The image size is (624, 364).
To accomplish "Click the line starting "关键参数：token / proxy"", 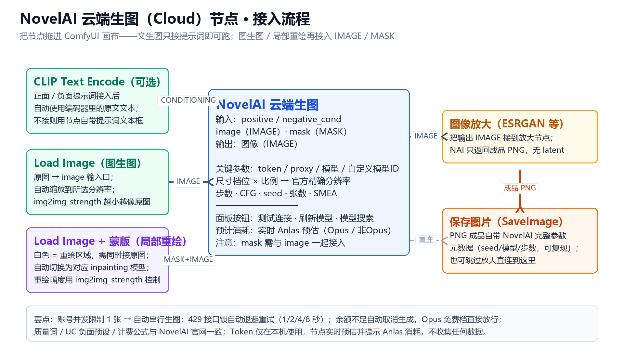I will click(307, 169).
